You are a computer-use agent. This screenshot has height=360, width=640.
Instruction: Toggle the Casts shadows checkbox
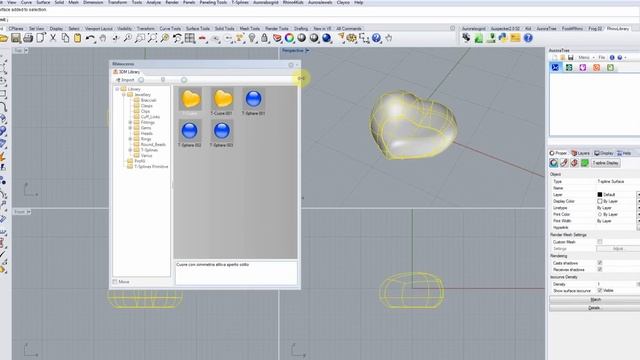pos(600,263)
